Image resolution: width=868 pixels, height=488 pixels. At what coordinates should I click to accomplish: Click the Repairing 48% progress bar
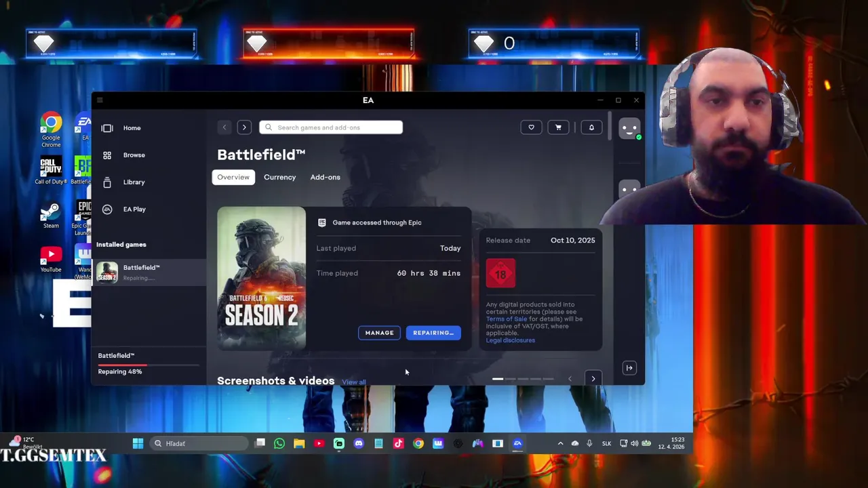tap(149, 365)
